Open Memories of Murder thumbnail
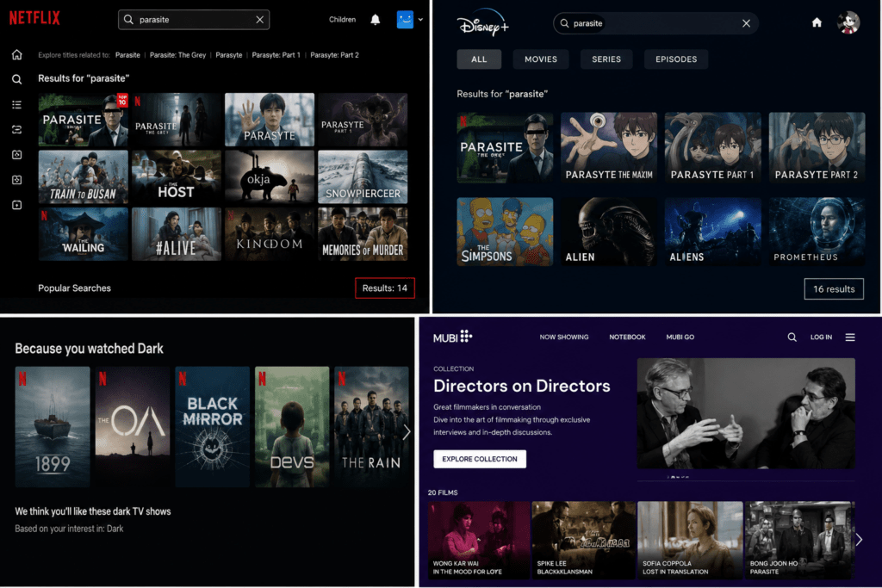The width and height of the screenshot is (882, 588). [x=363, y=234]
